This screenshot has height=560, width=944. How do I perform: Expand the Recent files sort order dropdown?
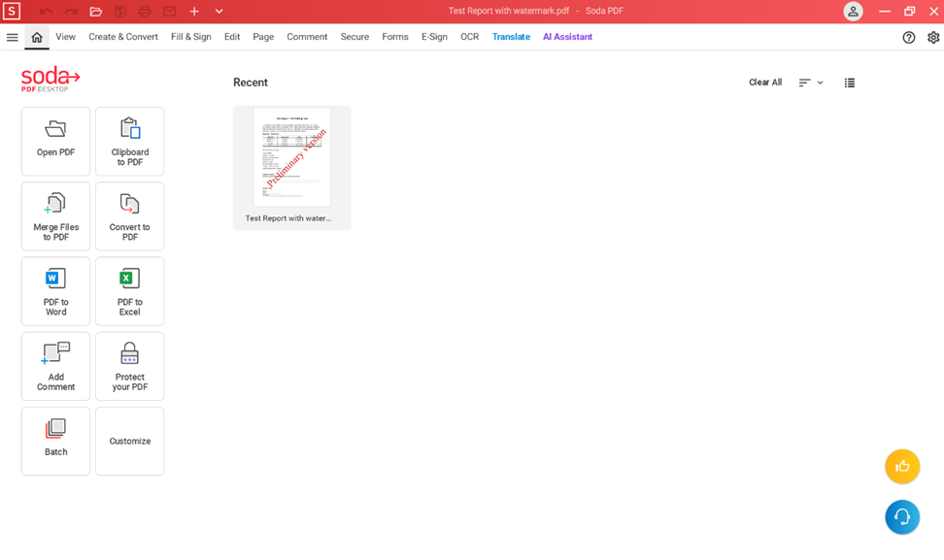tap(811, 82)
